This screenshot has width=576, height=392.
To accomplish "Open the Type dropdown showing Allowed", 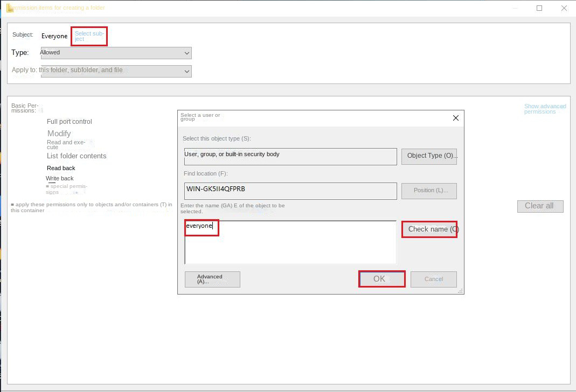I will tap(116, 53).
